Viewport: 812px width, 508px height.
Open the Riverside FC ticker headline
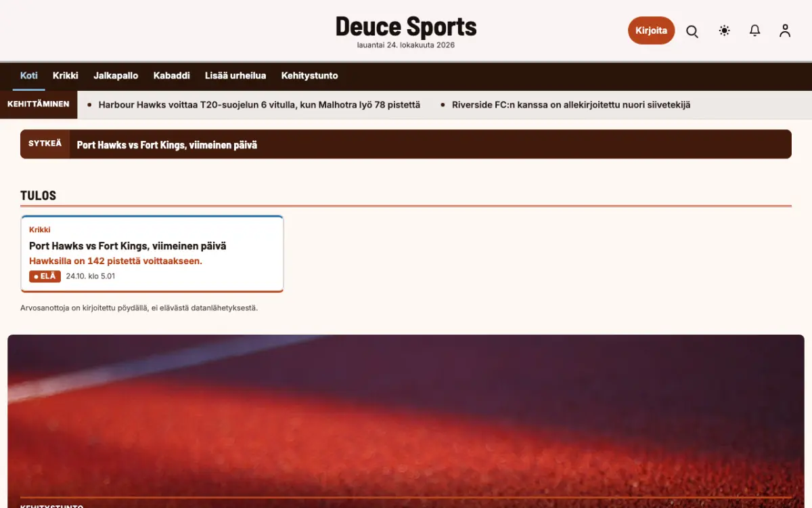click(571, 105)
